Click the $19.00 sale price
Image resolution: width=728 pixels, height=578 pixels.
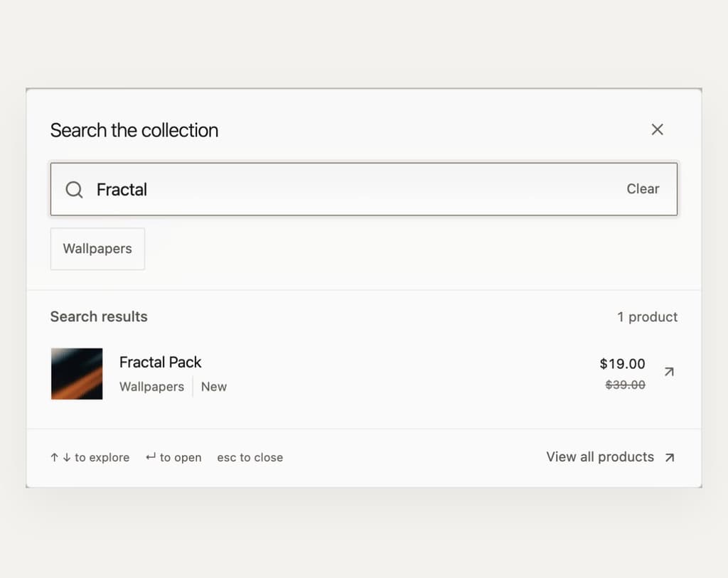pos(622,363)
